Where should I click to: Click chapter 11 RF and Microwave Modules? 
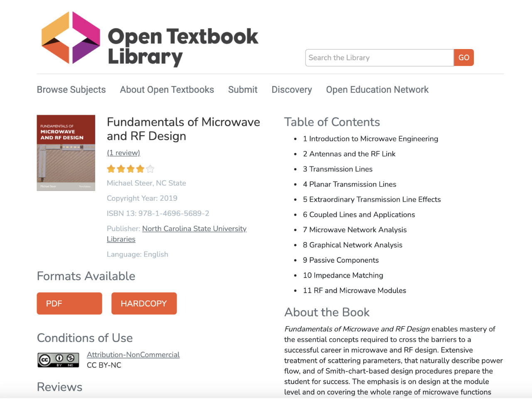pyautogui.click(x=355, y=291)
